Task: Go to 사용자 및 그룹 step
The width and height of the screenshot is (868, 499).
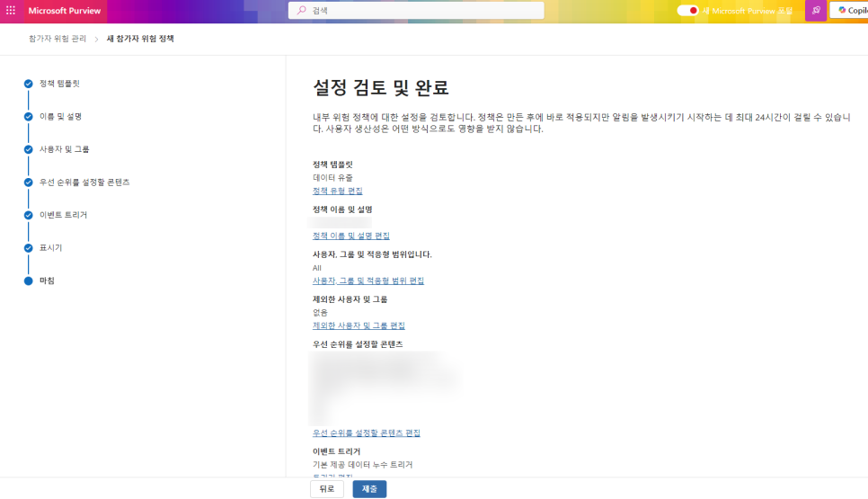Action: pos(64,149)
